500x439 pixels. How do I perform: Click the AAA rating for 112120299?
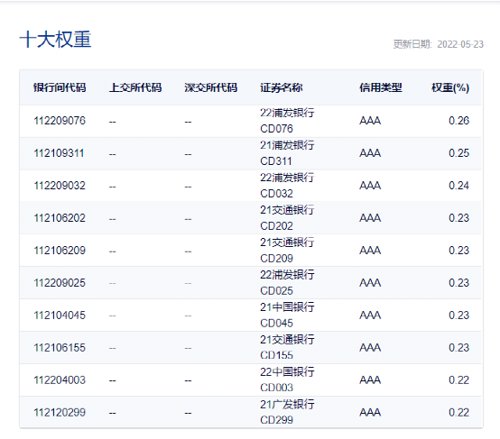pyautogui.click(x=370, y=412)
